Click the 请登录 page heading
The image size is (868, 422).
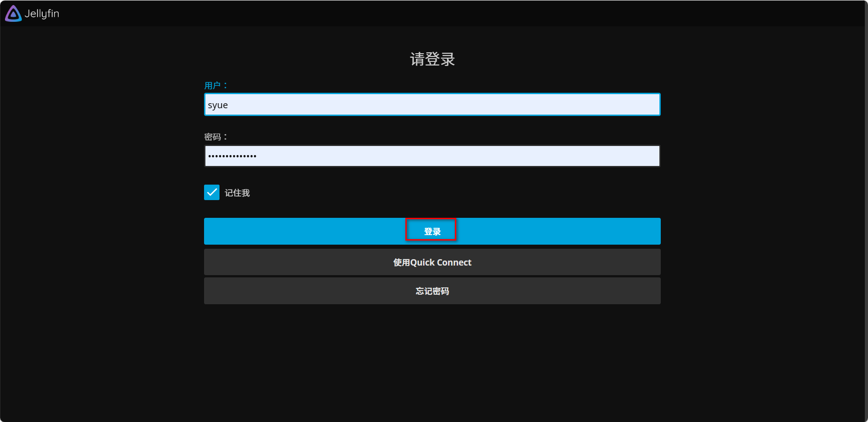[432, 59]
